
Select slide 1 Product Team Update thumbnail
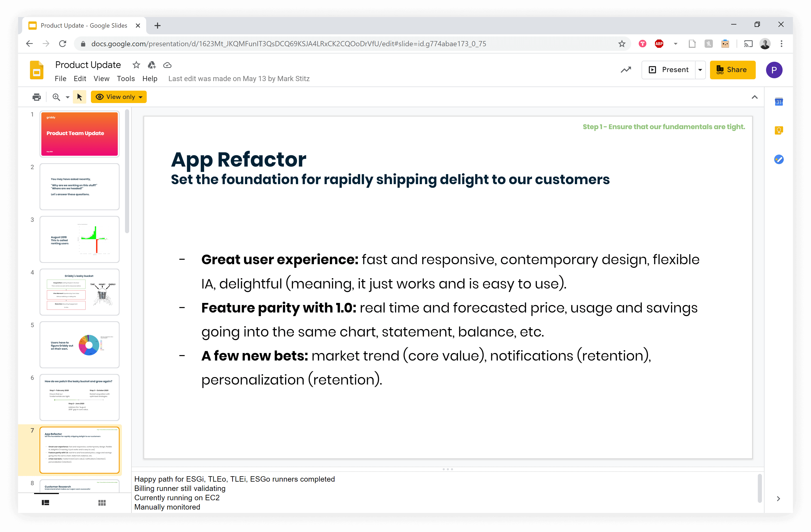[79, 134]
